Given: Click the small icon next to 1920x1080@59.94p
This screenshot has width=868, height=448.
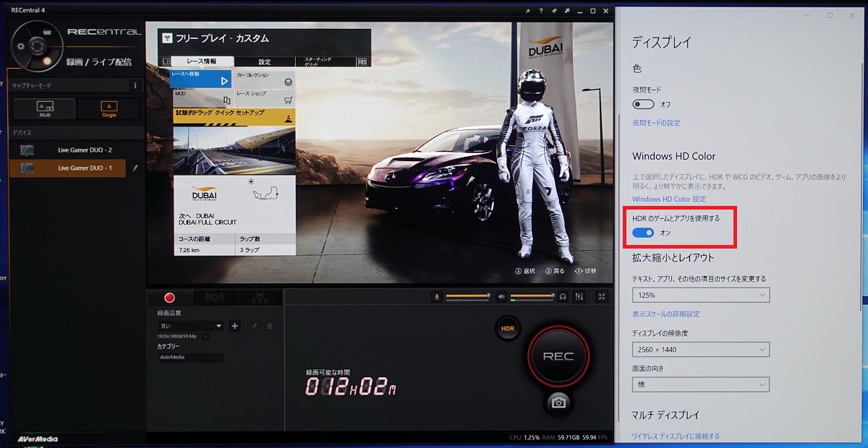Looking at the screenshot, I should (206, 337).
